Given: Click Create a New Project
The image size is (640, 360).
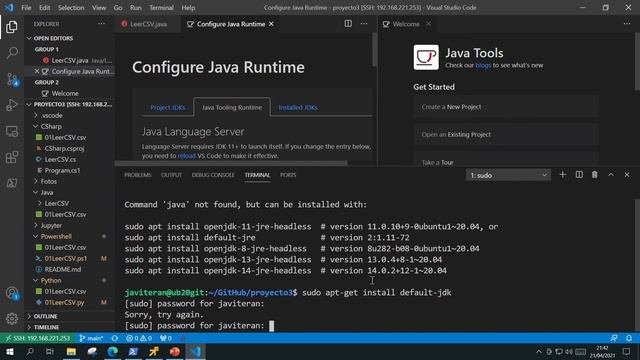Looking at the screenshot, I should 506,107.
